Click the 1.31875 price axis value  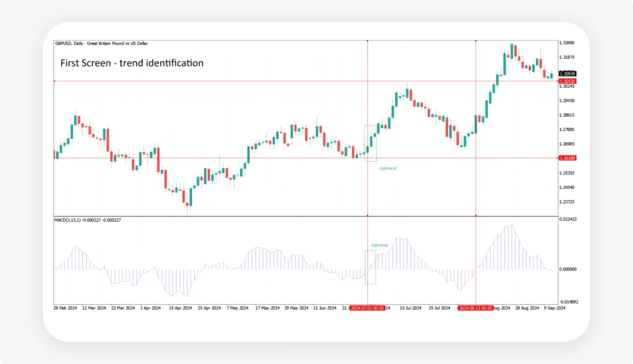coord(567,57)
